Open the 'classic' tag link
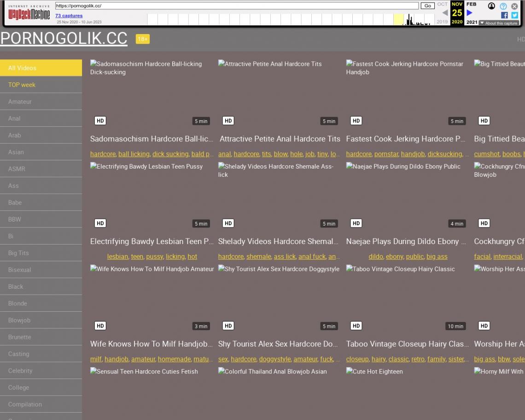The image size is (525, 420). [398, 359]
